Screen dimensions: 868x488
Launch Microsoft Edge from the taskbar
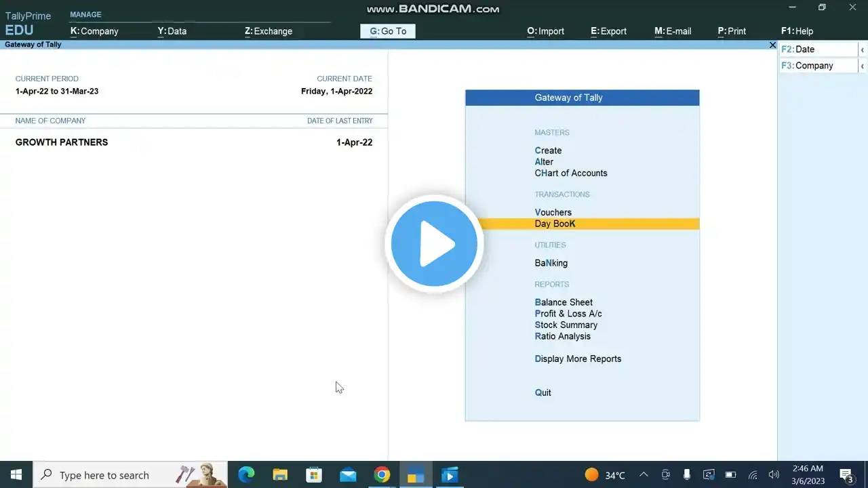(246, 475)
